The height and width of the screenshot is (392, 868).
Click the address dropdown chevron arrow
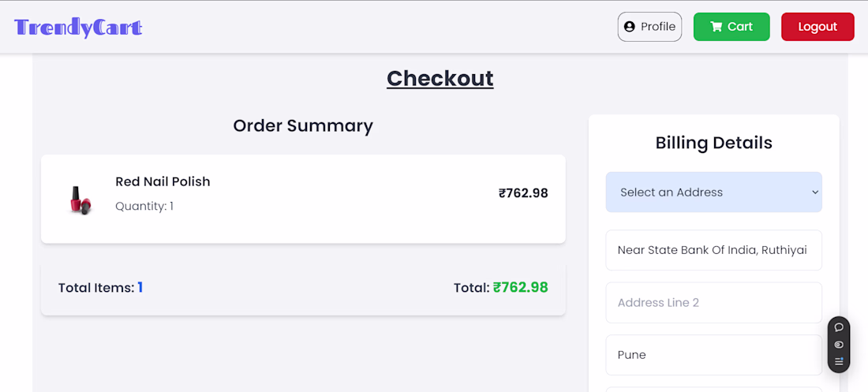[815, 192]
